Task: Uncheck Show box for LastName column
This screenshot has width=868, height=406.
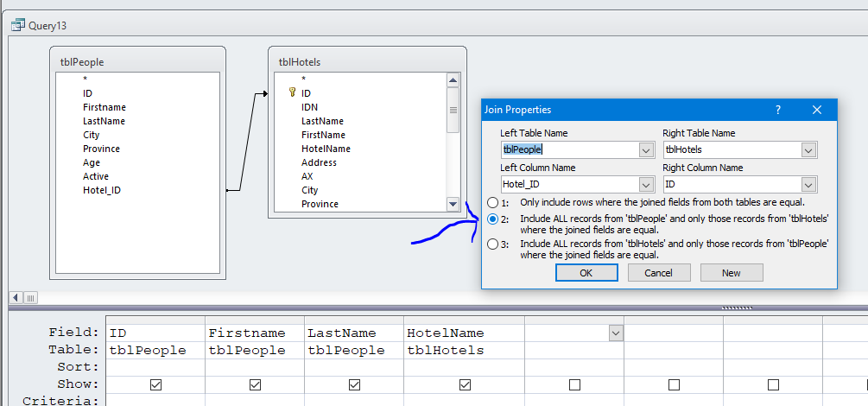Action: 354,384
